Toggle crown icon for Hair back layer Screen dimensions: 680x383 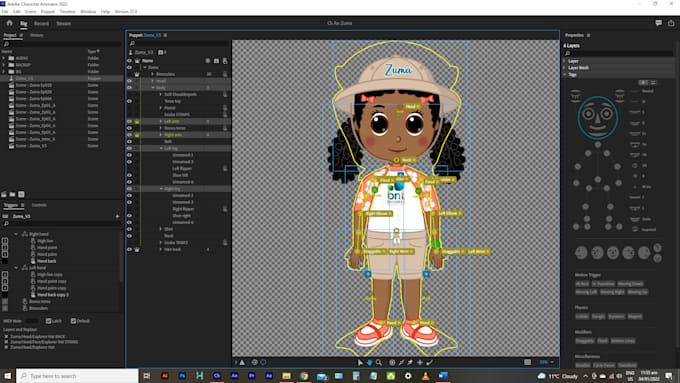137,249
